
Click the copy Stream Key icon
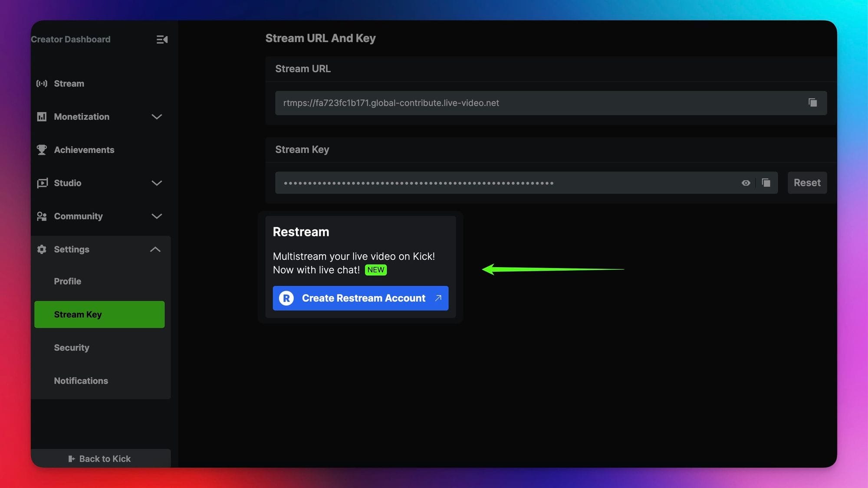766,182
